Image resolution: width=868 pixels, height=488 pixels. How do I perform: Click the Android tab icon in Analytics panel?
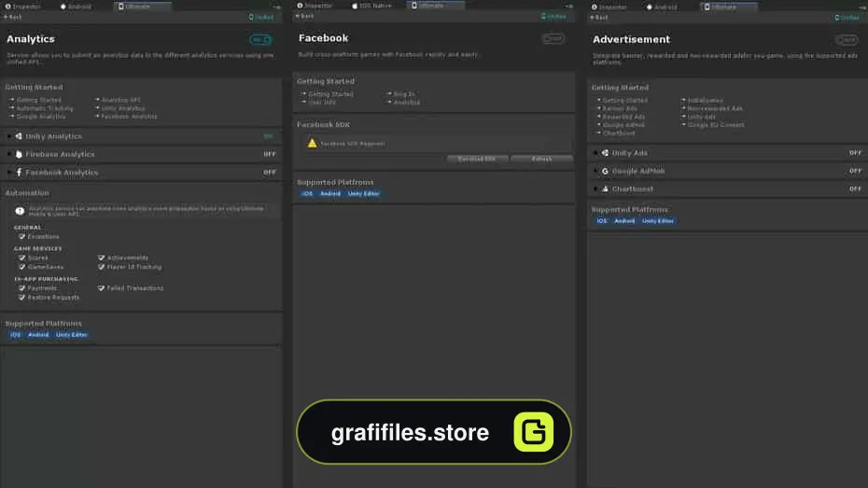coord(63,7)
